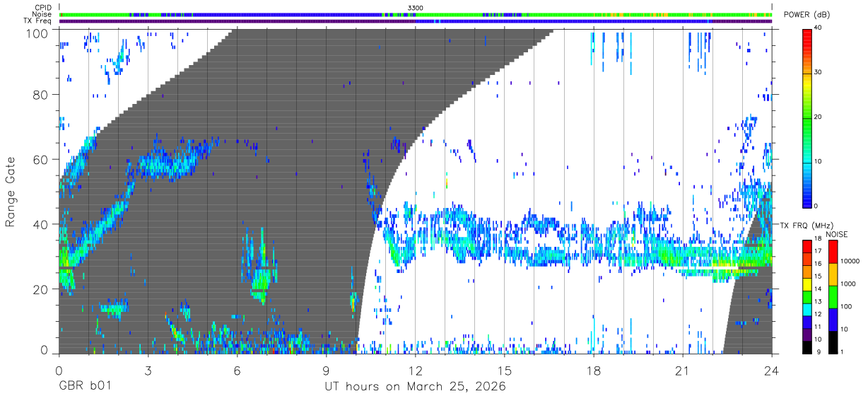Click the UT hours axis tick "9"
Screen dimensions: 868x401
pos(326,369)
